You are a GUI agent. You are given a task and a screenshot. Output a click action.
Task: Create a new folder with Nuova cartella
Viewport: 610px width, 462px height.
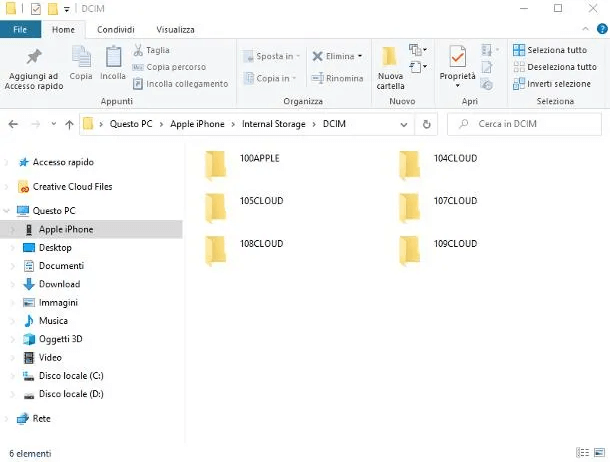coord(390,67)
